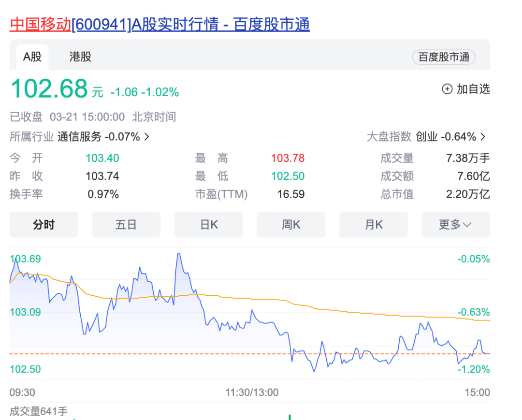
Task: Click the 总市值 value 2.20万亿
Action: 468,194
